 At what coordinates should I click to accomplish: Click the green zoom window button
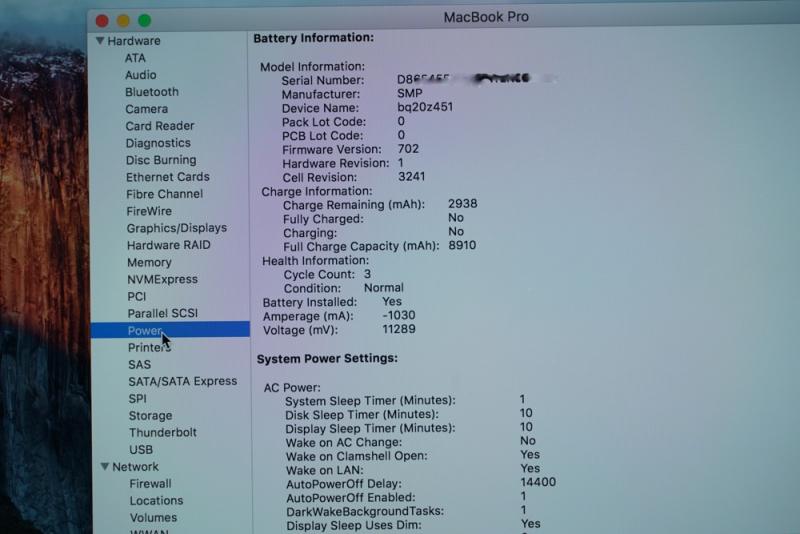145,20
